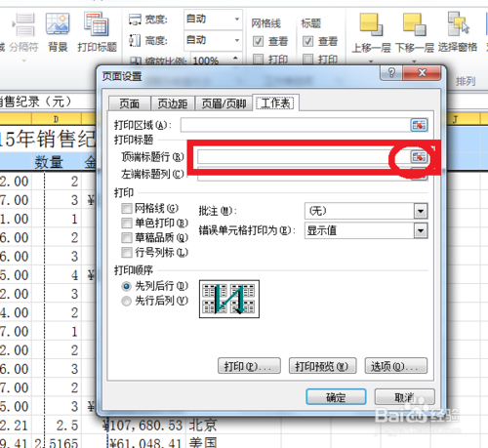Viewport: 488px width, 448px height.
Task: Click the 顶端标题行(R) input field
Action: (x=304, y=157)
